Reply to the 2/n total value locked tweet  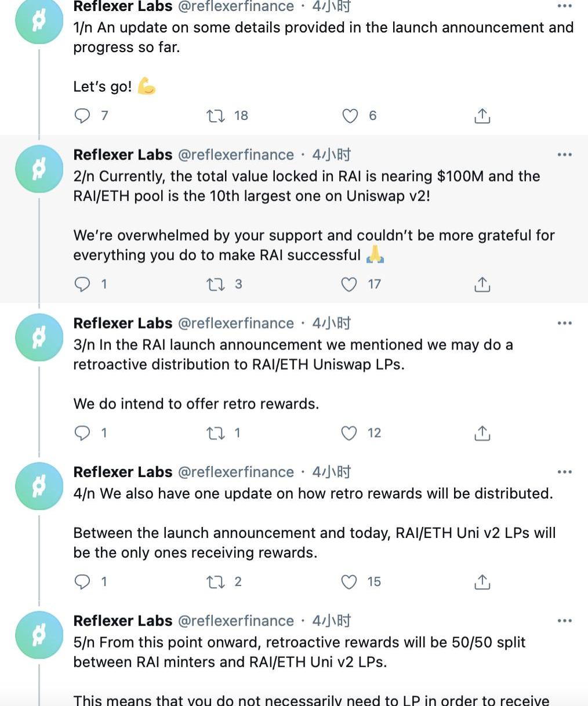pos(83,284)
